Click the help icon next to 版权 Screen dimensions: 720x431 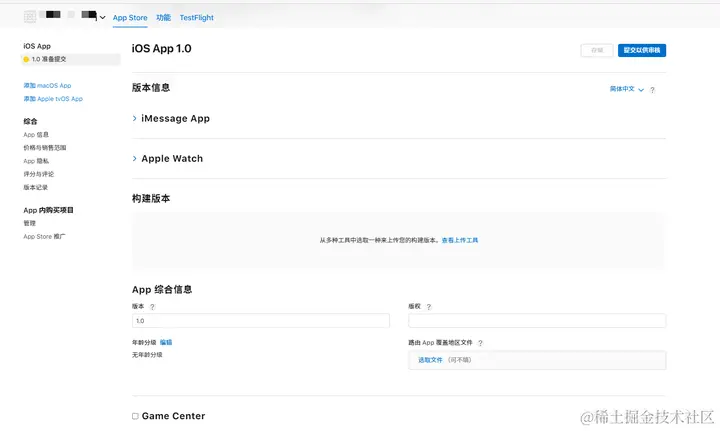429,307
